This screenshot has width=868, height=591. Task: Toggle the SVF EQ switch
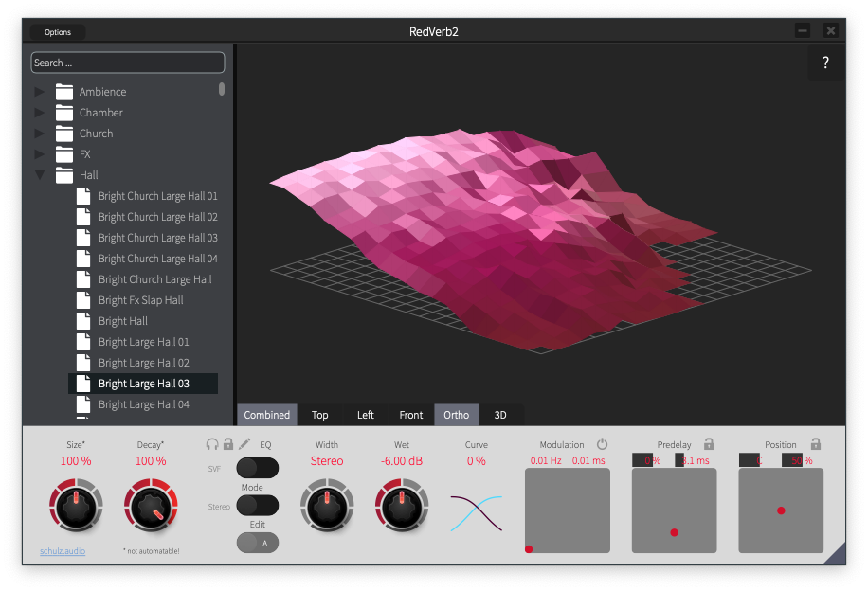point(258,467)
